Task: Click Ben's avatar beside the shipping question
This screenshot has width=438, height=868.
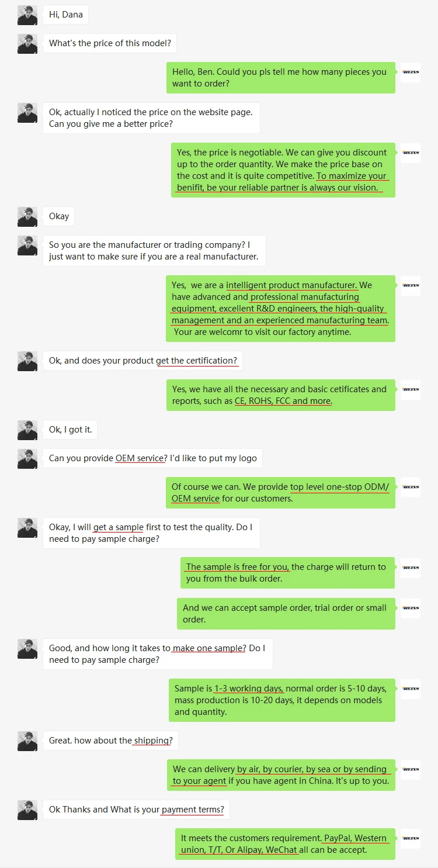Action: pyautogui.click(x=27, y=741)
